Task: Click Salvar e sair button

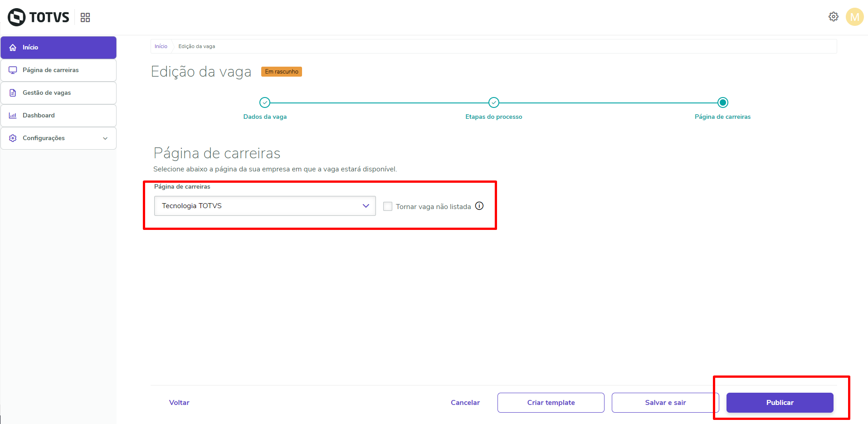Action: 665,403
